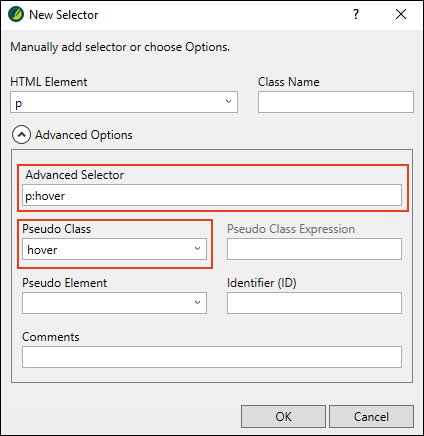Open help with the question mark icon
The width and height of the screenshot is (424, 436).
[x=356, y=14]
